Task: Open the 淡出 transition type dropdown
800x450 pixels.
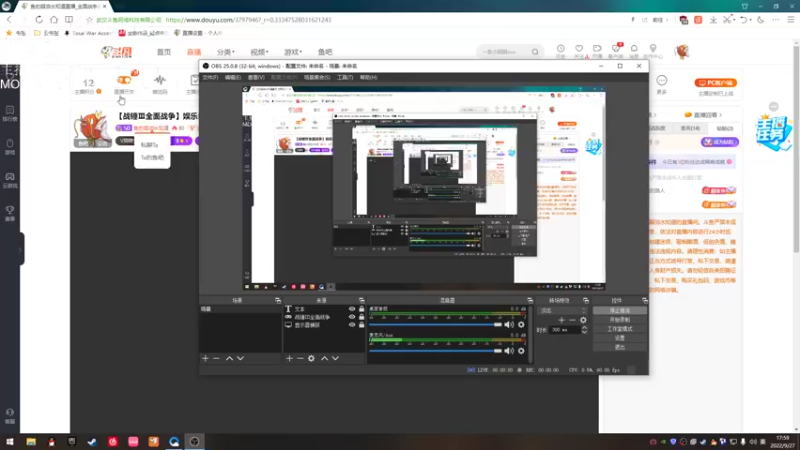Action: (562, 310)
